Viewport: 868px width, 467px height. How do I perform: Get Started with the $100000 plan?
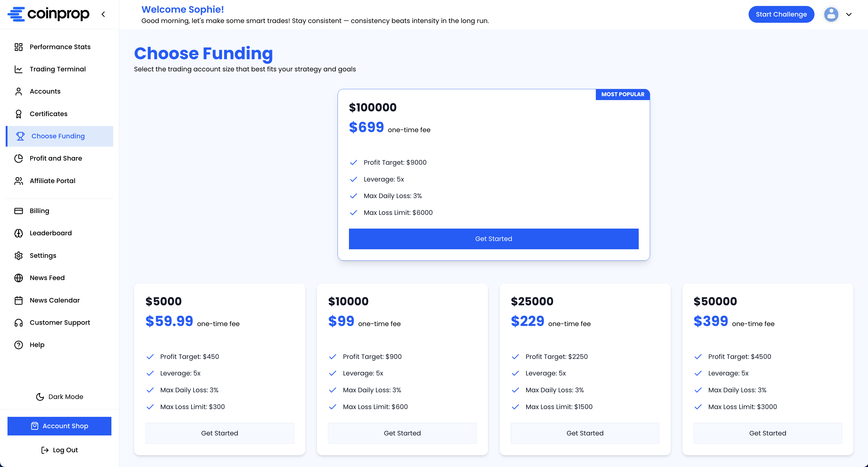click(x=493, y=239)
